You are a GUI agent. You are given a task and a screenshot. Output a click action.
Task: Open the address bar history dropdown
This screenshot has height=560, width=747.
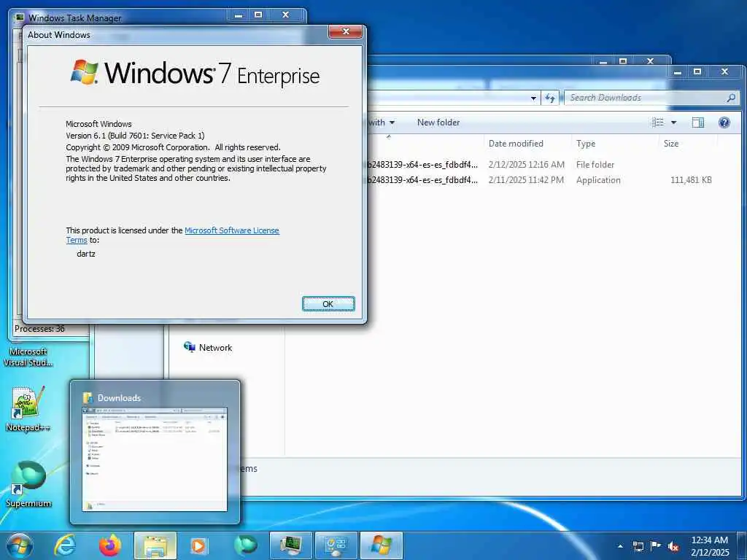click(533, 98)
